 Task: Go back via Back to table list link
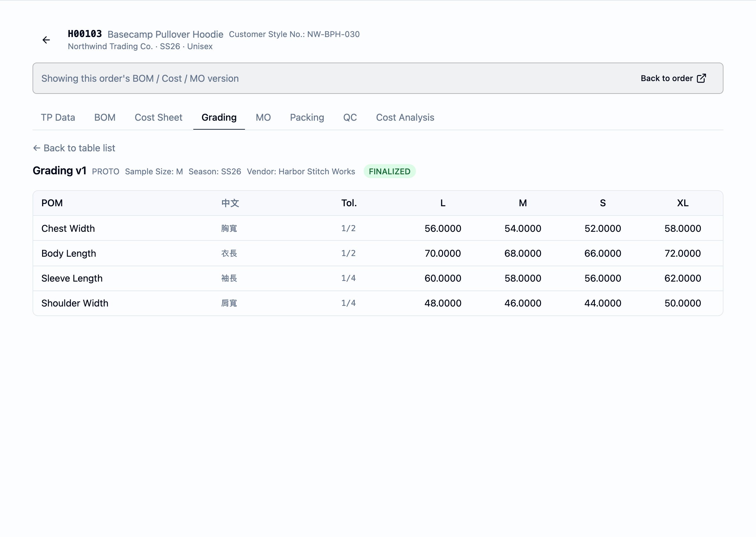74,148
